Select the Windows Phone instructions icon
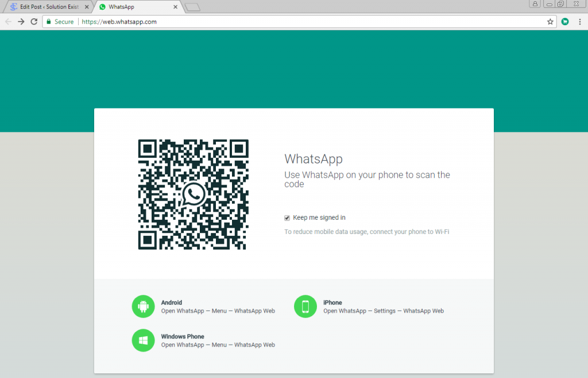Screen dimensions: 588x378 pos(143,340)
